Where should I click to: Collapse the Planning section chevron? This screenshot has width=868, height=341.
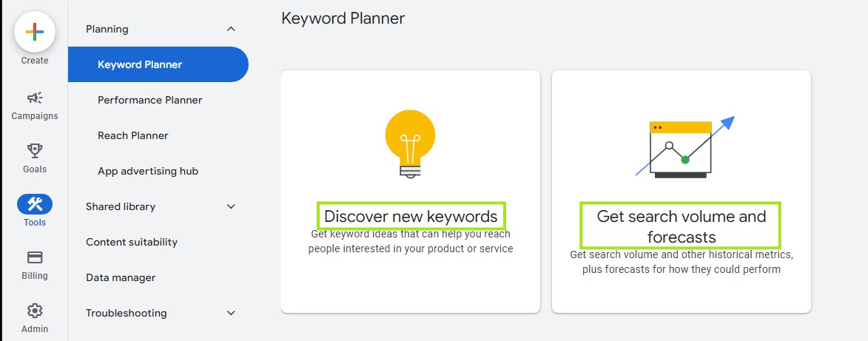232,29
